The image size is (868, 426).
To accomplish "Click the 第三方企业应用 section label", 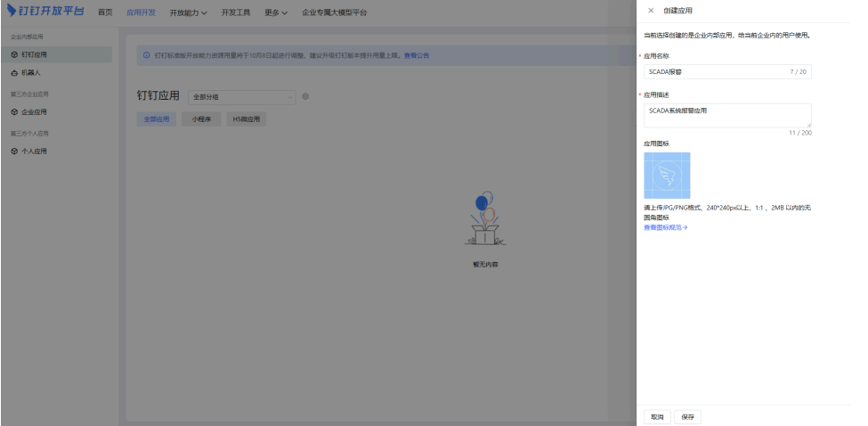I will (29, 94).
